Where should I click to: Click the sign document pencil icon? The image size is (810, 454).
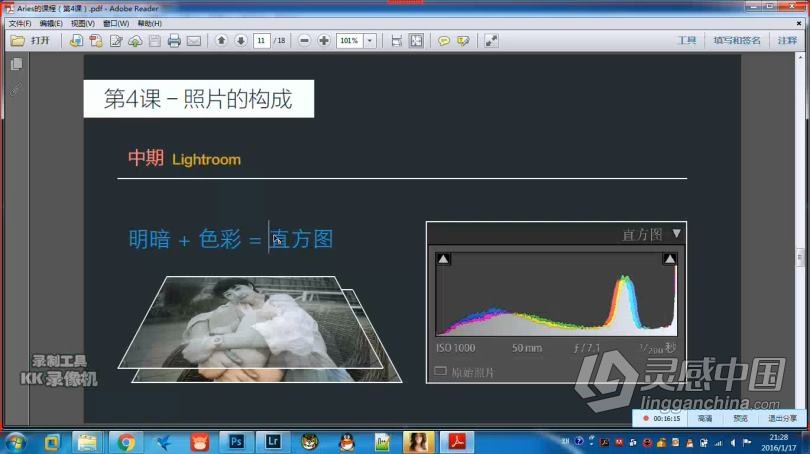pos(116,40)
